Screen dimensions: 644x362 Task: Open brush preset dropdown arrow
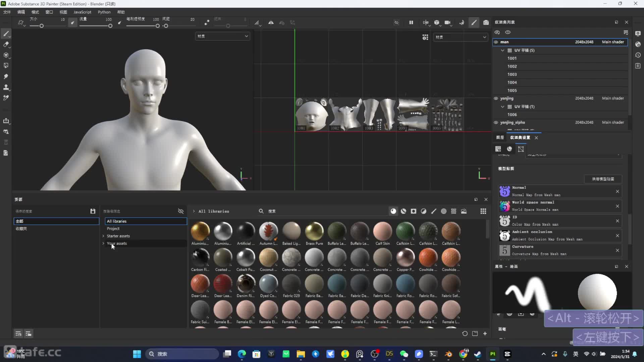(x=24, y=25)
